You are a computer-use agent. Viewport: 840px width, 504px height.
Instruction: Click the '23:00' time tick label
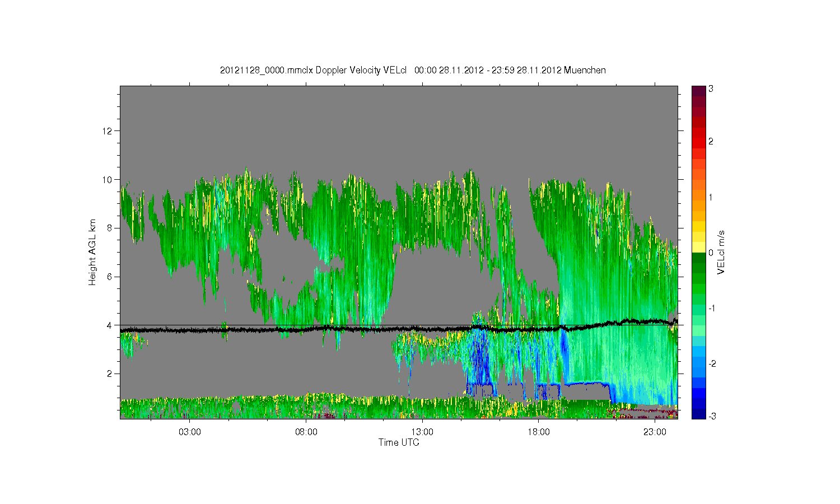point(655,432)
